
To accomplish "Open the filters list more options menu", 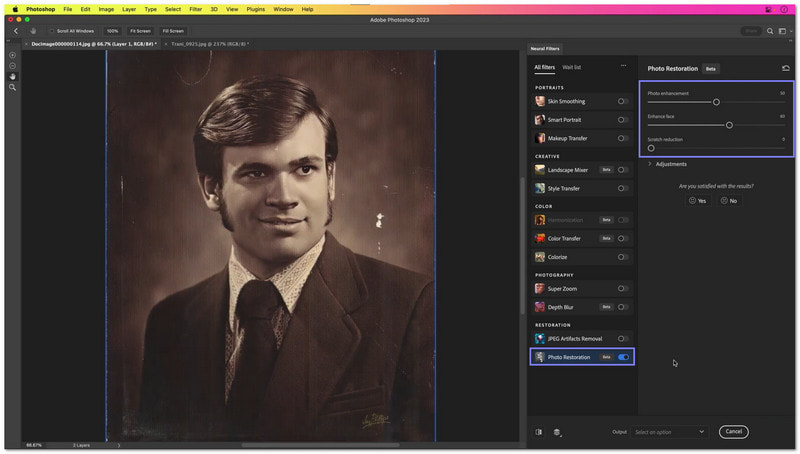I will coord(623,66).
